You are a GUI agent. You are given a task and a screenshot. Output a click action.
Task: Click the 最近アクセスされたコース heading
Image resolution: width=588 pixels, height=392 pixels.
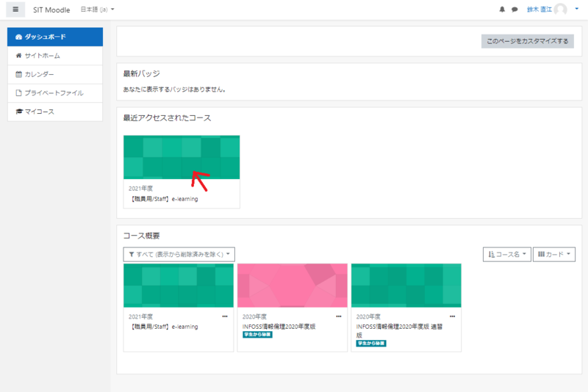pos(168,118)
